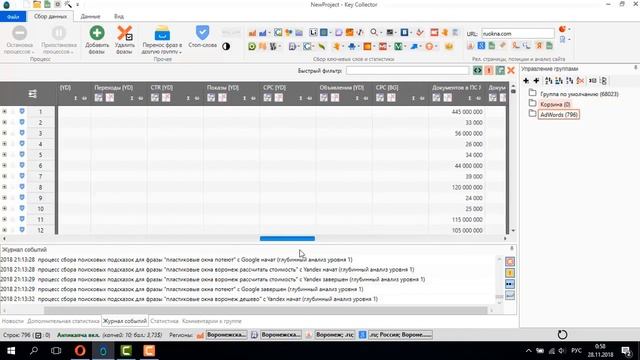Image resolution: width=640 pixels, height=360 pixels.
Task: Click the green circle icon in toolbar
Action: [x=252, y=47]
